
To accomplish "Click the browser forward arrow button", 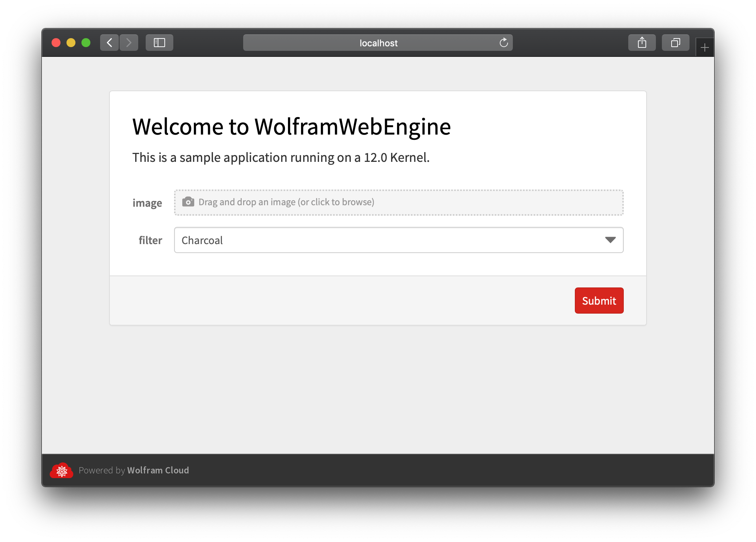I will pyautogui.click(x=129, y=43).
